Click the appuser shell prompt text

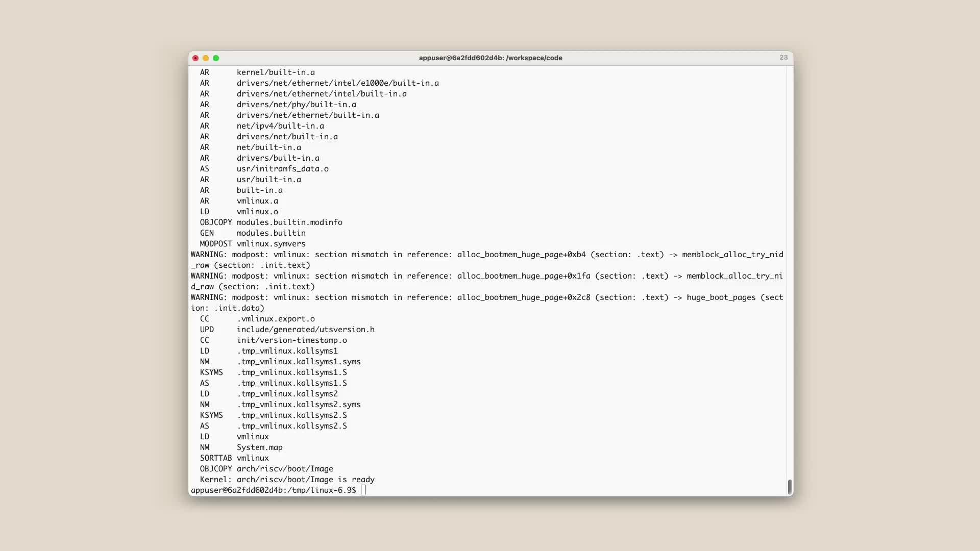click(x=273, y=490)
